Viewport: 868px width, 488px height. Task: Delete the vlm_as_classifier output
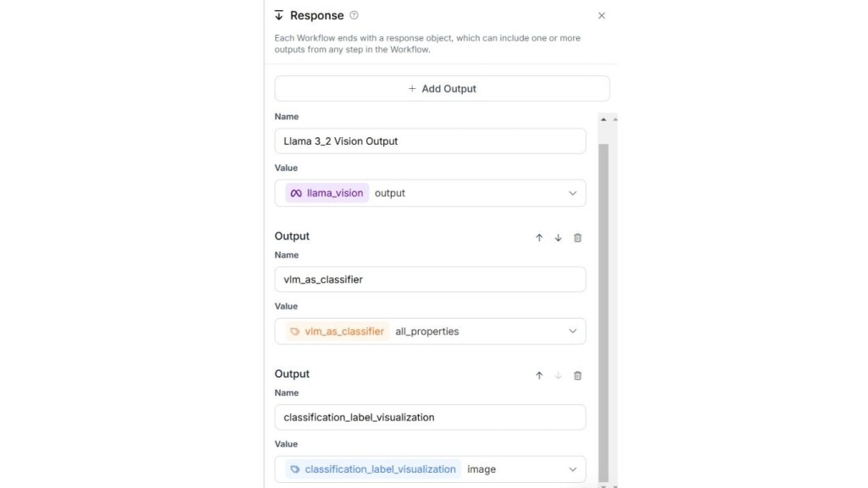tap(578, 238)
